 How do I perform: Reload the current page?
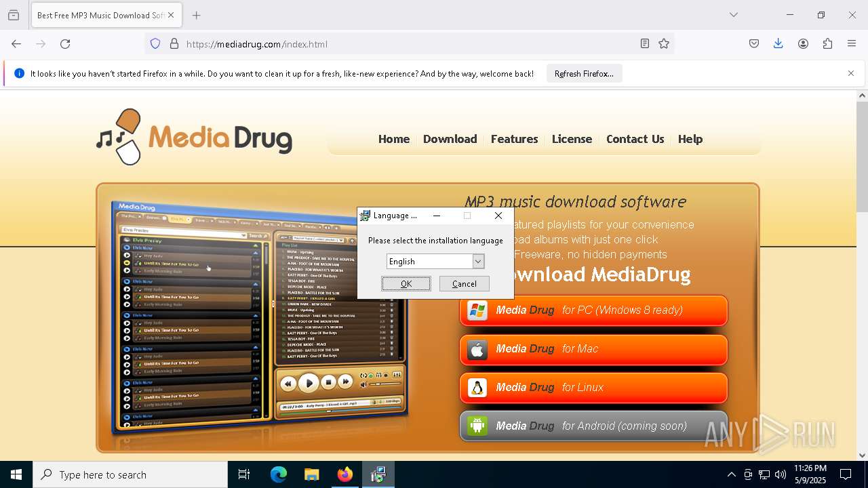[65, 44]
